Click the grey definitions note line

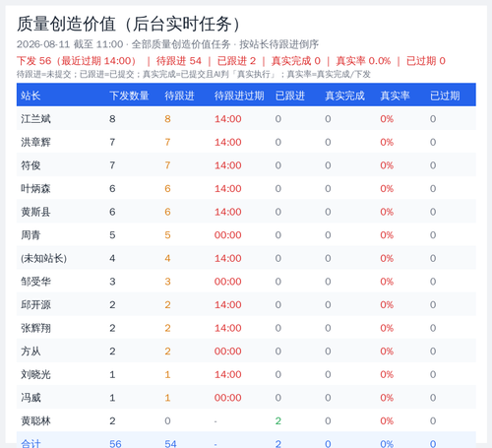click(x=194, y=75)
